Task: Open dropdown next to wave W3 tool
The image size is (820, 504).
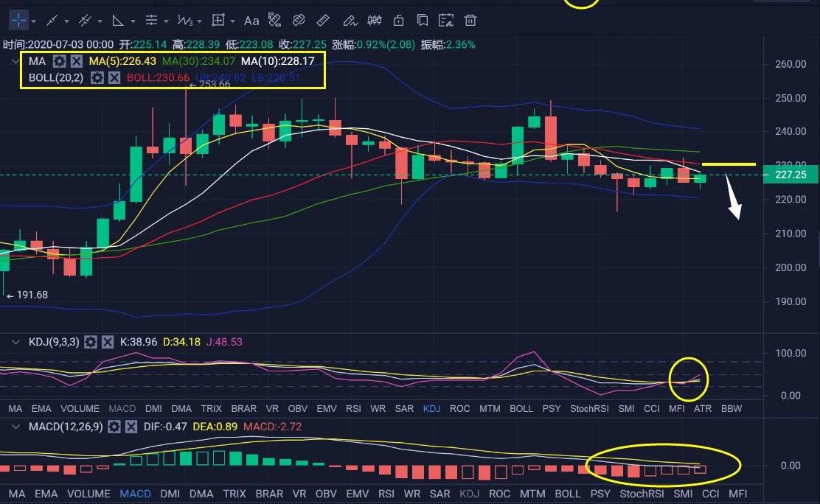Action: pyautogui.click(x=200, y=21)
